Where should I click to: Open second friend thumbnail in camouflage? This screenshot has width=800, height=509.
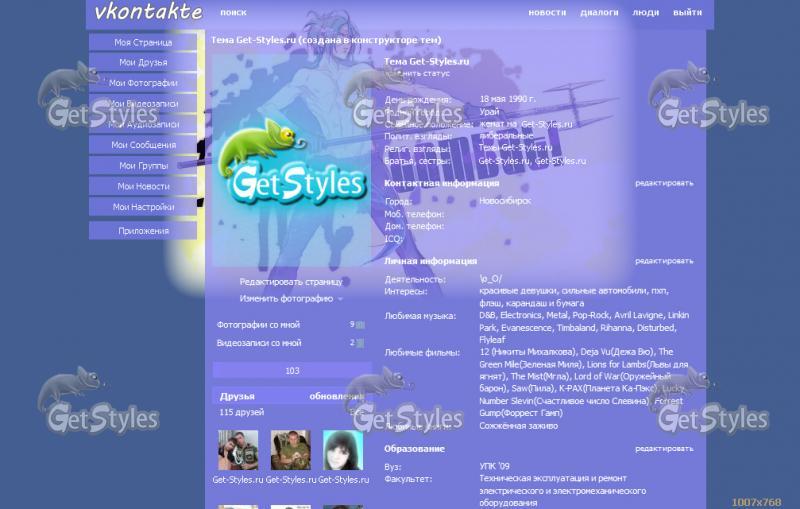[x=290, y=450]
